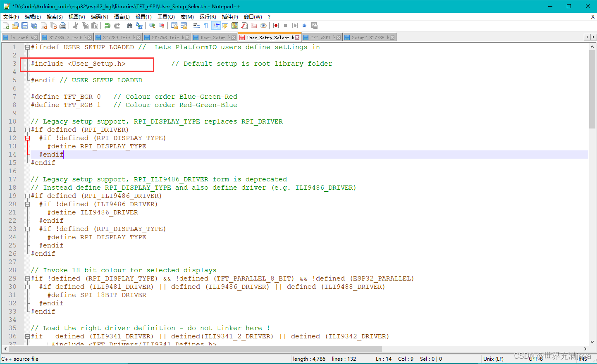Viewport: 597px width, 364px height.
Task: Open the 文件(F) menu
Action: tap(11, 17)
